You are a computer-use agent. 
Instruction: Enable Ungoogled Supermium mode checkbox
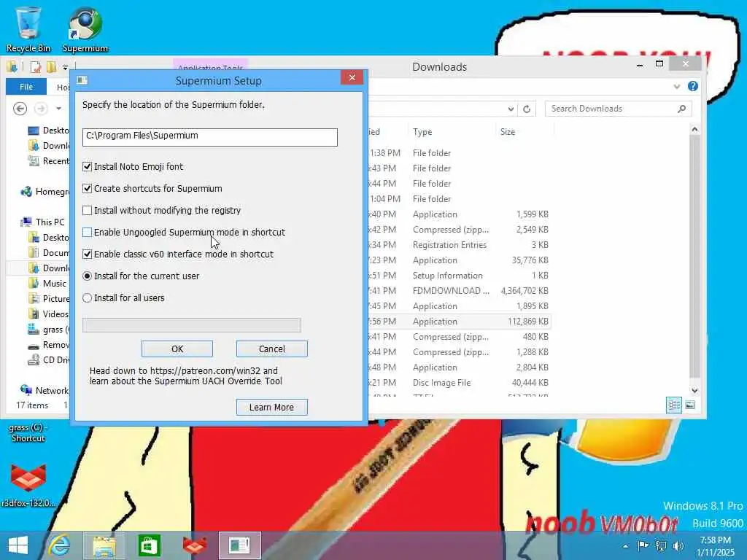[x=88, y=233]
